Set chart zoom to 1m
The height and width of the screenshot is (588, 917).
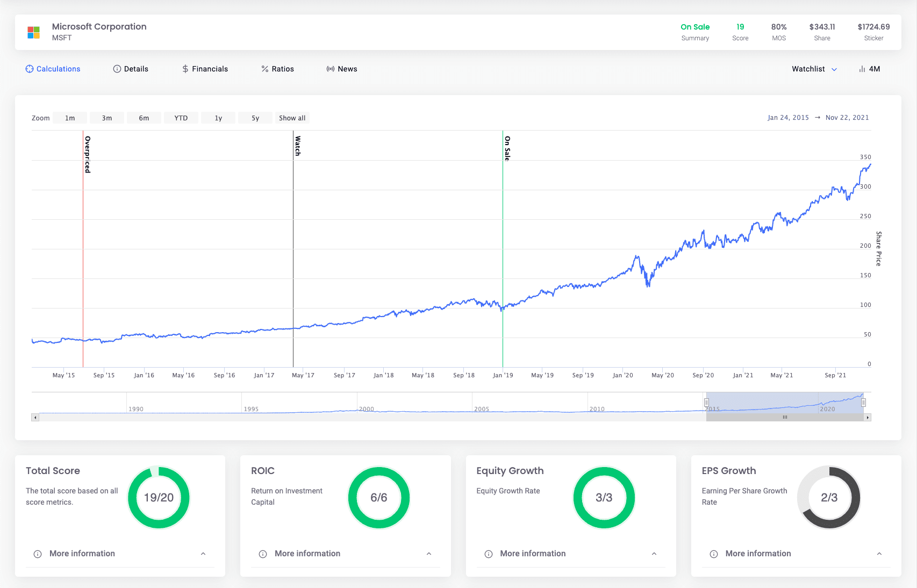tap(70, 118)
